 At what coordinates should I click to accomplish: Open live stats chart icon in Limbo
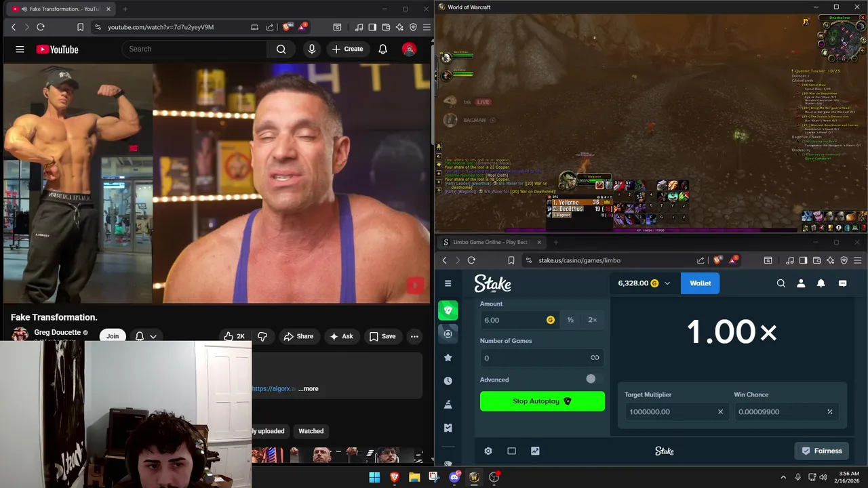[x=535, y=451]
